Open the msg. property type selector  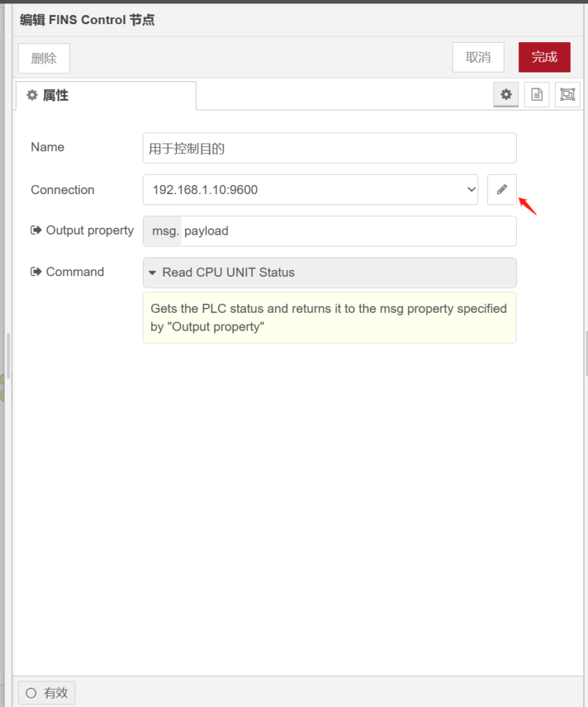click(x=162, y=231)
